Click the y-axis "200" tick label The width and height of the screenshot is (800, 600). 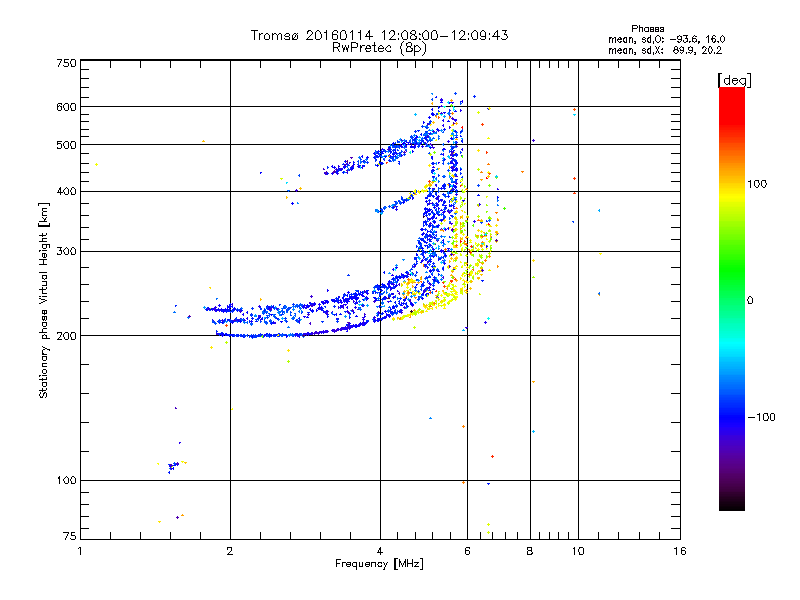pyautogui.click(x=66, y=336)
